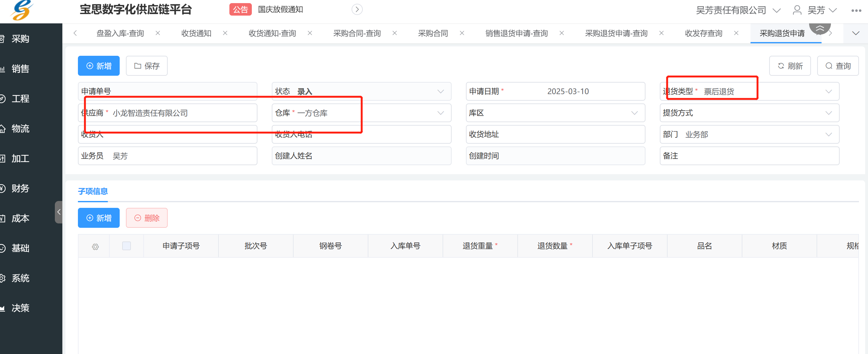Image resolution: width=868 pixels, height=354 pixels.
Task: Expand the 库区 dropdown
Action: point(635,113)
